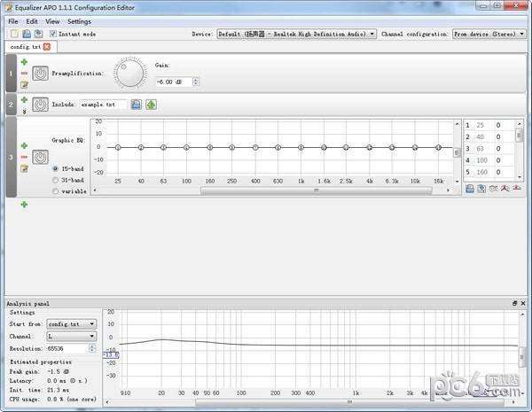Click the save icon in top toolbar
The image size is (532, 412).
38,34
